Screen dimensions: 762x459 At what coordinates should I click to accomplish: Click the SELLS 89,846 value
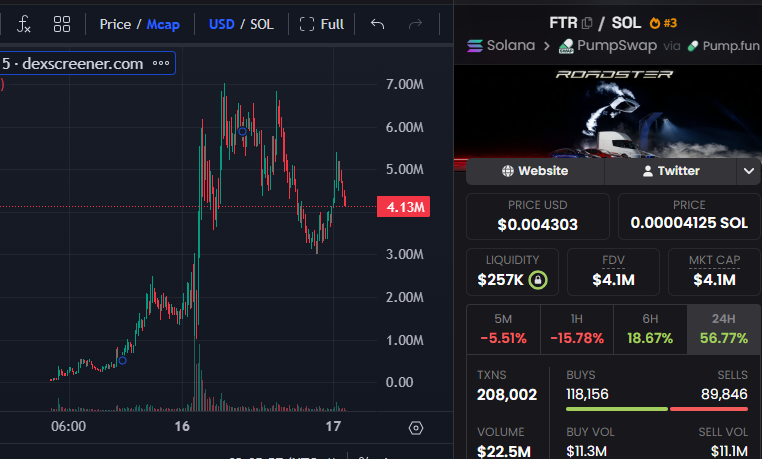click(x=724, y=394)
